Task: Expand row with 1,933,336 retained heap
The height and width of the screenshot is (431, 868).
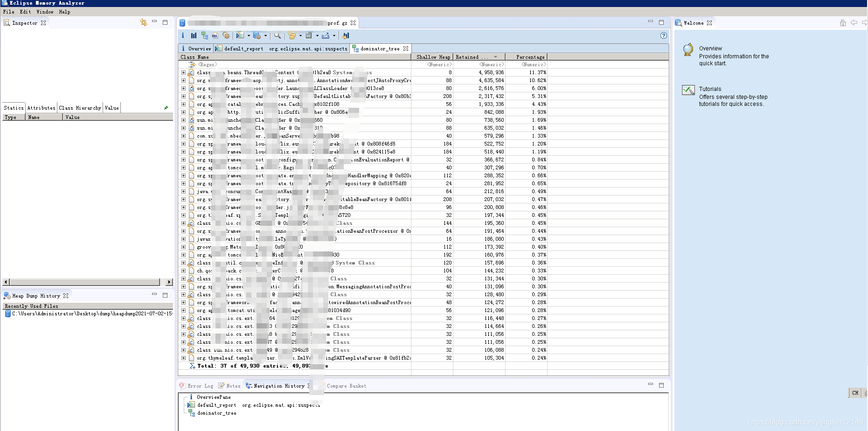Action: click(183, 104)
